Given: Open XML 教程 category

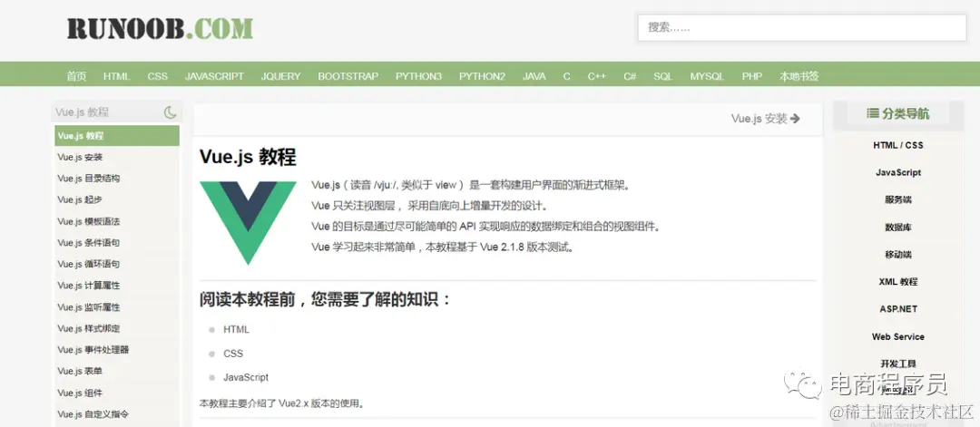Looking at the screenshot, I should coord(898,282).
